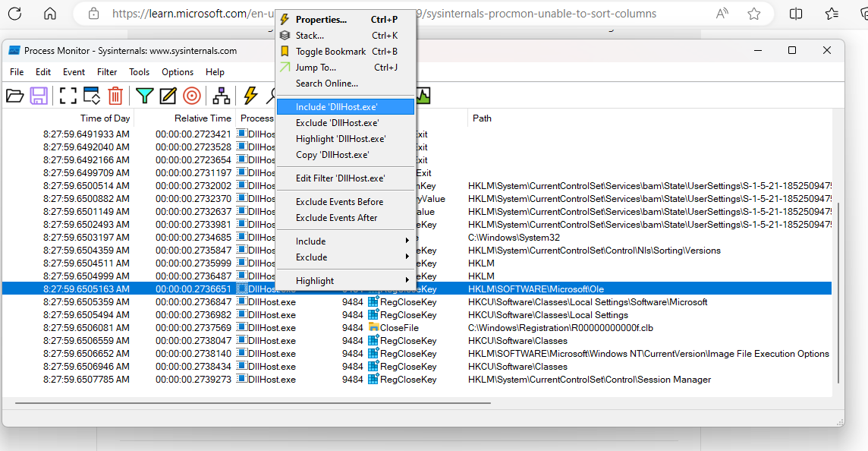Screen dimensions: 868x451
Task: Click the Process Monitor title bar app icon
Action: pos(14,50)
